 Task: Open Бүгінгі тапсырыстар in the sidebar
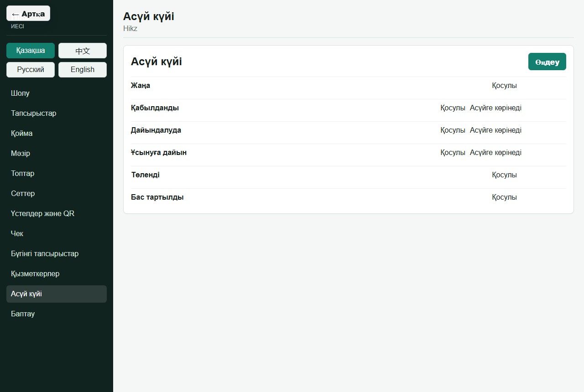click(57, 254)
